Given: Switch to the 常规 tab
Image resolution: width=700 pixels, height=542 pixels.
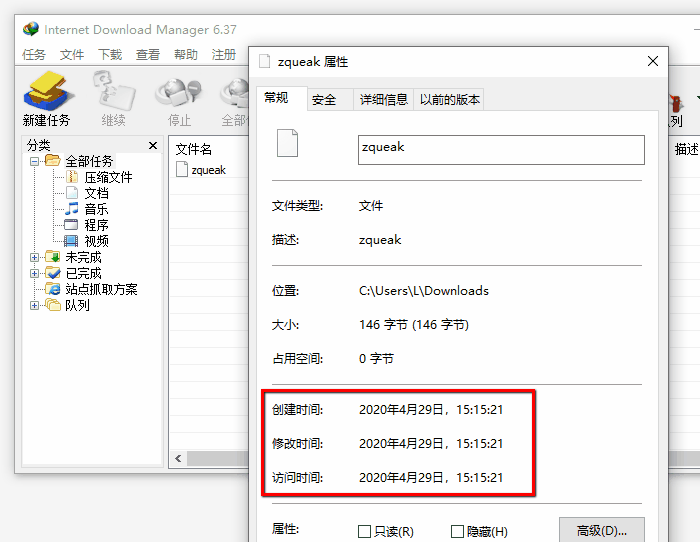Looking at the screenshot, I should pyautogui.click(x=282, y=98).
